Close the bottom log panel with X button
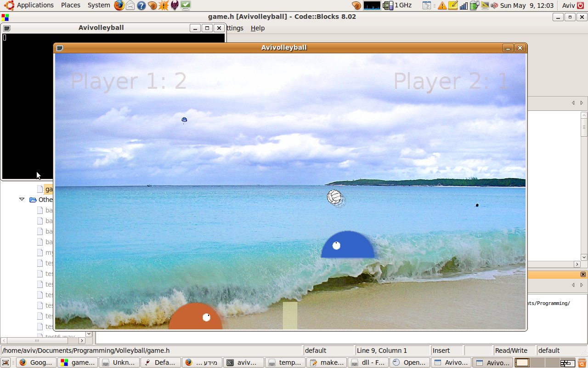Viewport: 588px width, 368px height. (583, 275)
